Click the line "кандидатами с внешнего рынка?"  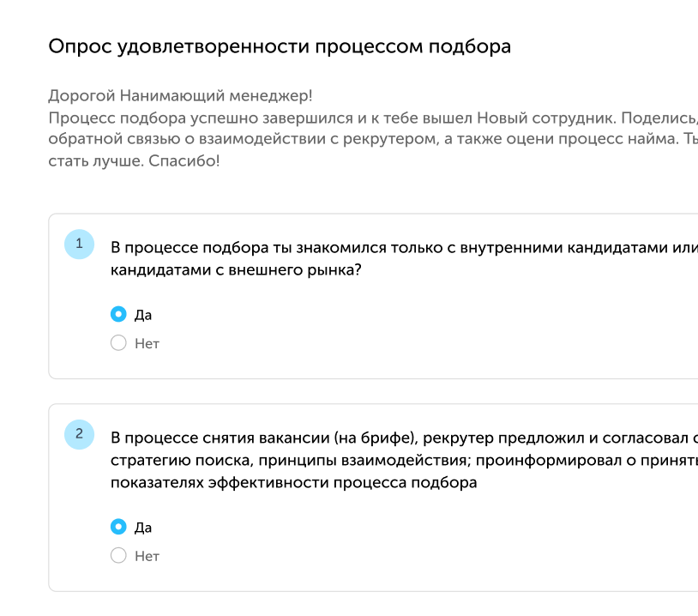[236, 270]
